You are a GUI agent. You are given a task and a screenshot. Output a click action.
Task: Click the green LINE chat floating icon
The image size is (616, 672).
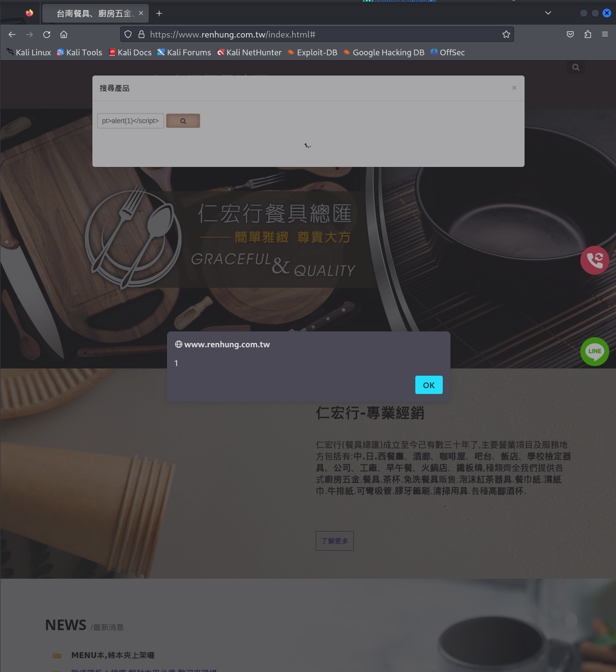pyautogui.click(x=595, y=352)
